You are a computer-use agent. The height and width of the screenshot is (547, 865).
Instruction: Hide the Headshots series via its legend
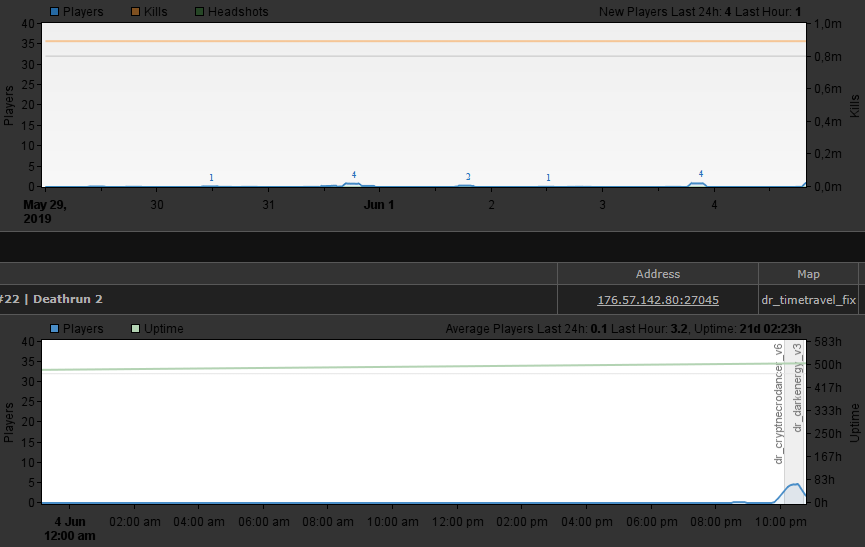(x=230, y=12)
